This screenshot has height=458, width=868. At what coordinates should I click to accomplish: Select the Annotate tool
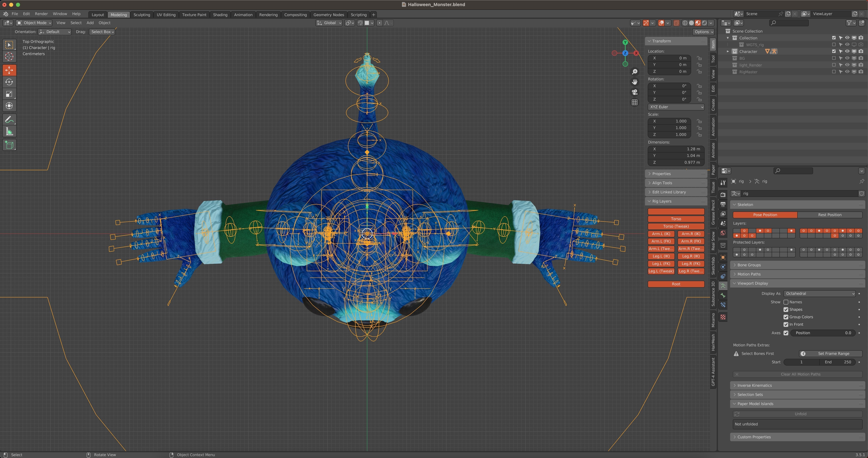coord(9,120)
